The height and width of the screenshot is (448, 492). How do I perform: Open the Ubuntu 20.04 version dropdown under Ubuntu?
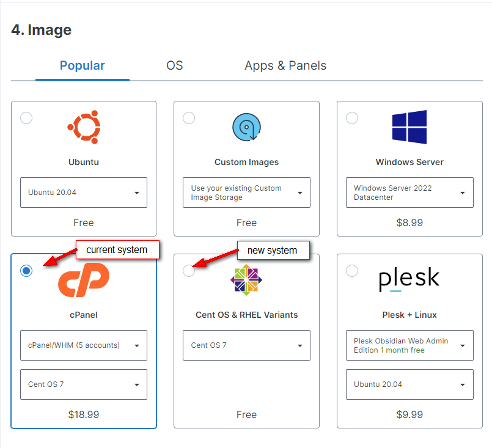(x=84, y=193)
